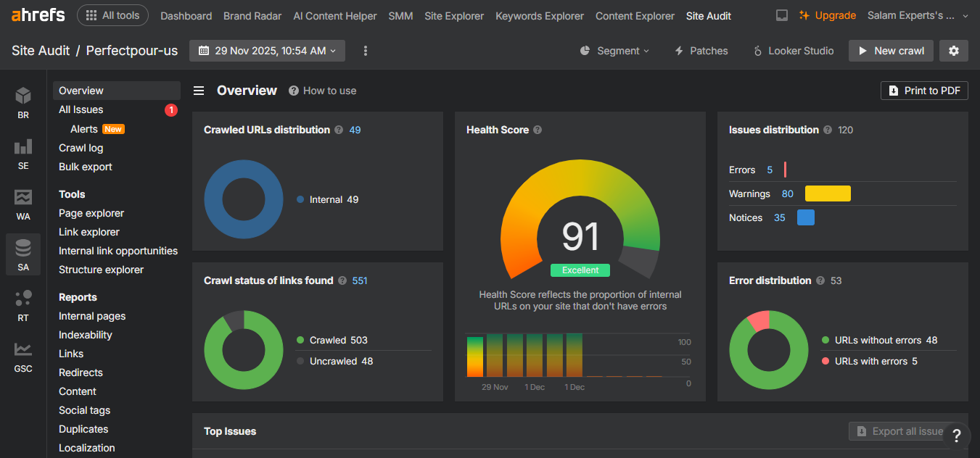Click the Errors 5 count
This screenshot has height=458, width=980.
pyautogui.click(x=770, y=170)
